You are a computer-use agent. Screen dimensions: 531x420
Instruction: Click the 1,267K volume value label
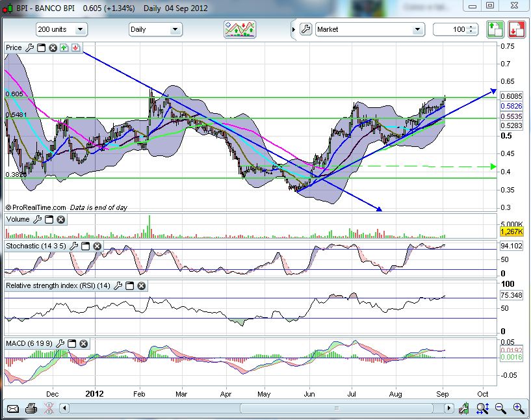coord(512,232)
